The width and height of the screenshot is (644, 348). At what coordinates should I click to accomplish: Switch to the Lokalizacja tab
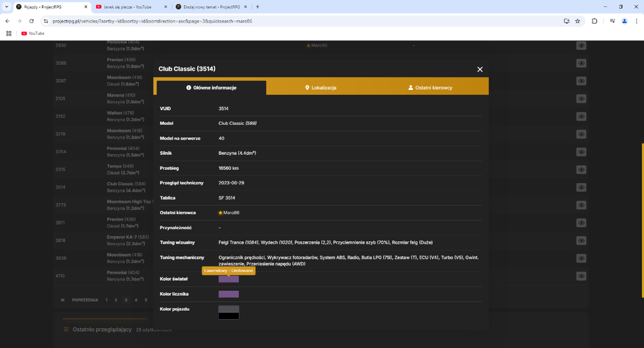pyautogui.click(x=321, y=88)
